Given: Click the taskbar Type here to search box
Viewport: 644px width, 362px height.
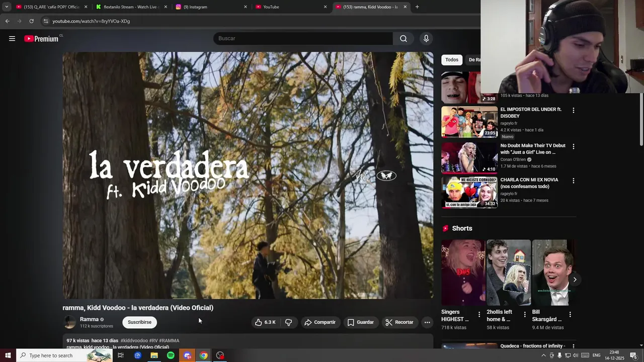Looking at the screenshot, I should coord(65,355).
